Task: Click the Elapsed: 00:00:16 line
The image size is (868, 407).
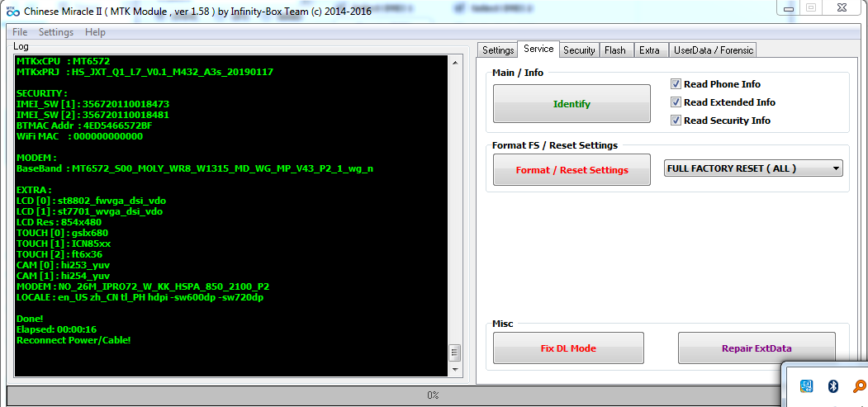Action: [x=56, y=329]
